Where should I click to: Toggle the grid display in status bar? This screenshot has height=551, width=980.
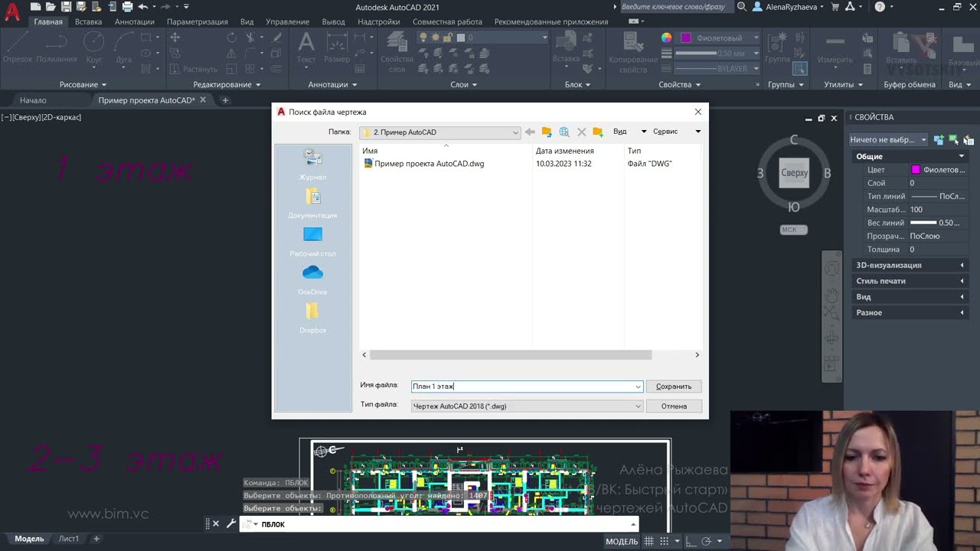649,542
